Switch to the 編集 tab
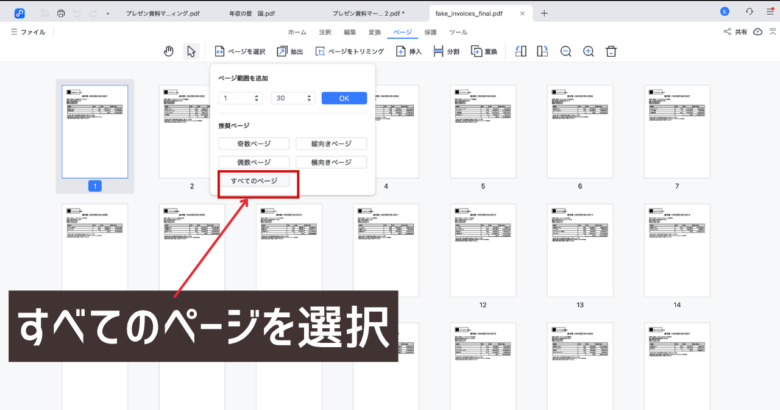The height and width of the screenshot is (410, 780). coord(350,32)
